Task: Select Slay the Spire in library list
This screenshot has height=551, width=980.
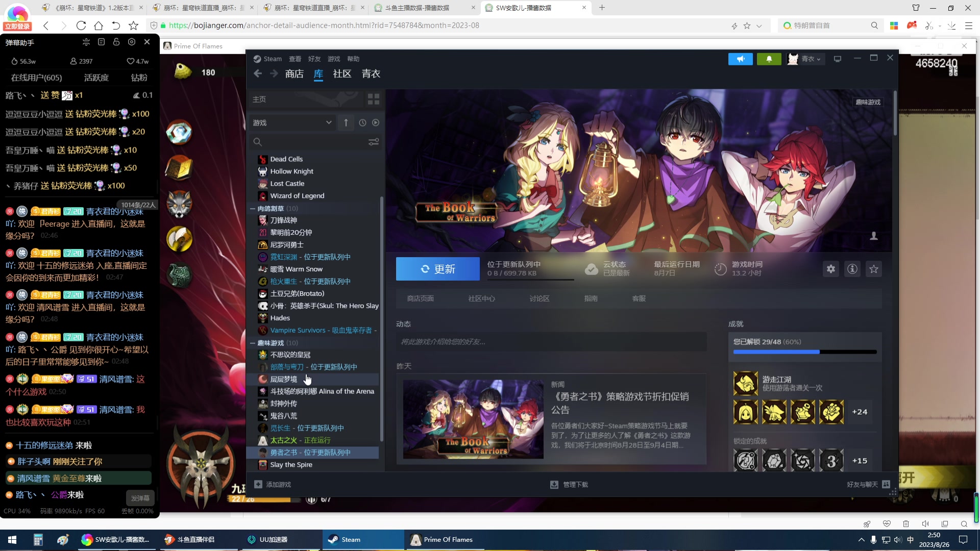Action: tap(291, 465)
